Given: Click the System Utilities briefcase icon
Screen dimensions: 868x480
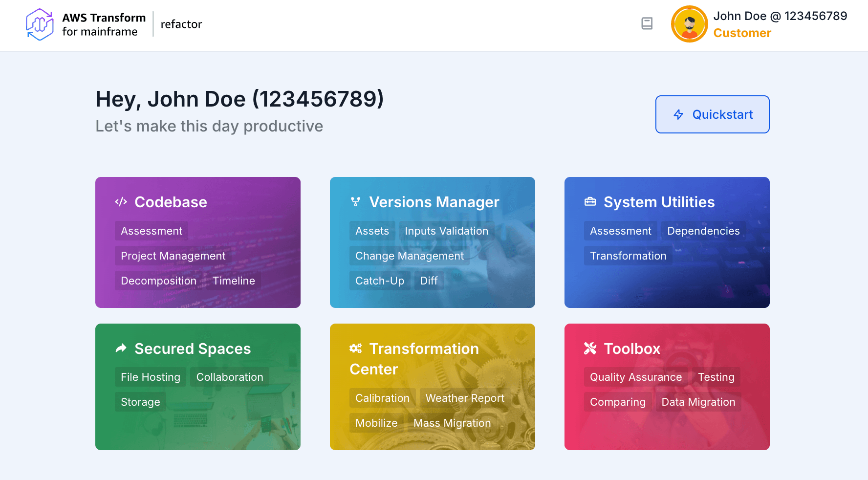Looking at the screenshot, I should pyautogui.click(x=590, y=202).
